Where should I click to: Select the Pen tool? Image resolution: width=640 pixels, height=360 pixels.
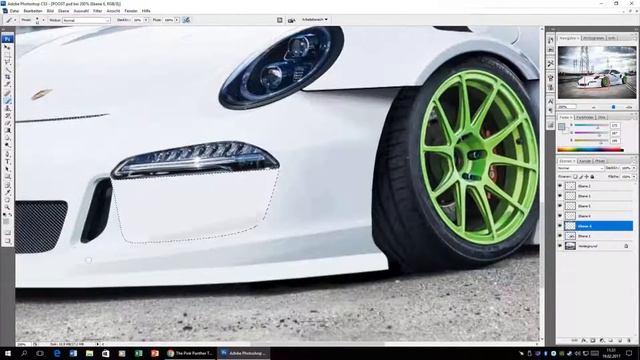7,154
